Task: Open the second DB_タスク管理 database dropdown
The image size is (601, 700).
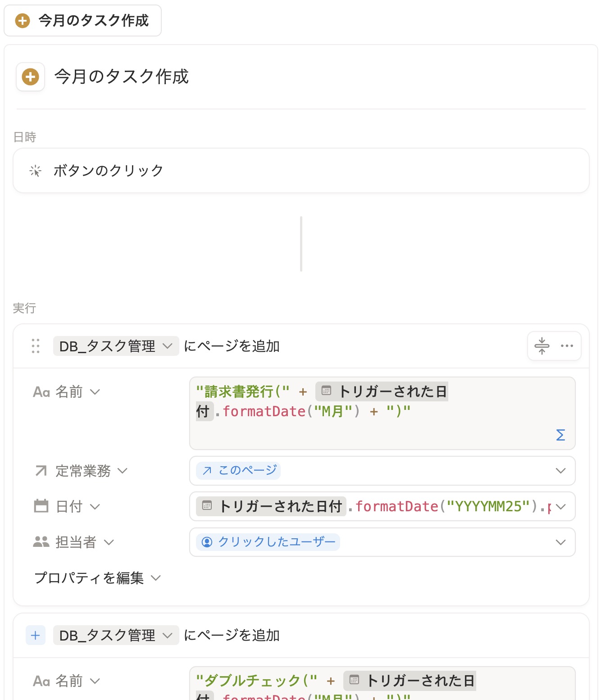Action: click(x=116, y=636)
